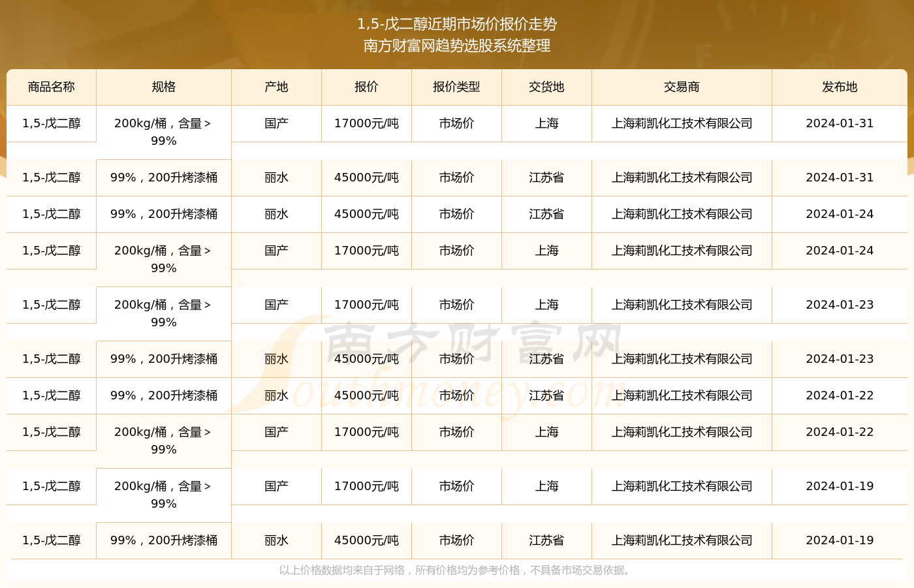Click 45000元/吨 in the 2024-01-19 row

point(366,540)
